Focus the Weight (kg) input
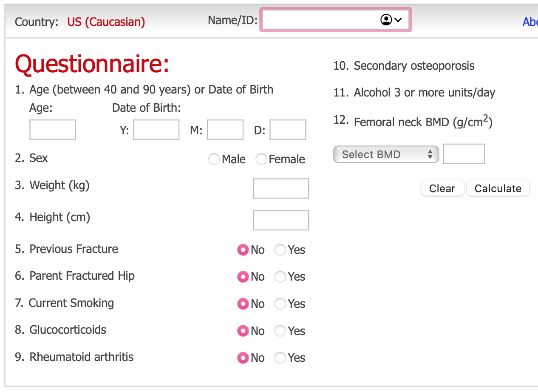The height and width of the screenshot is (392, 538). click(x=281, y=188)
